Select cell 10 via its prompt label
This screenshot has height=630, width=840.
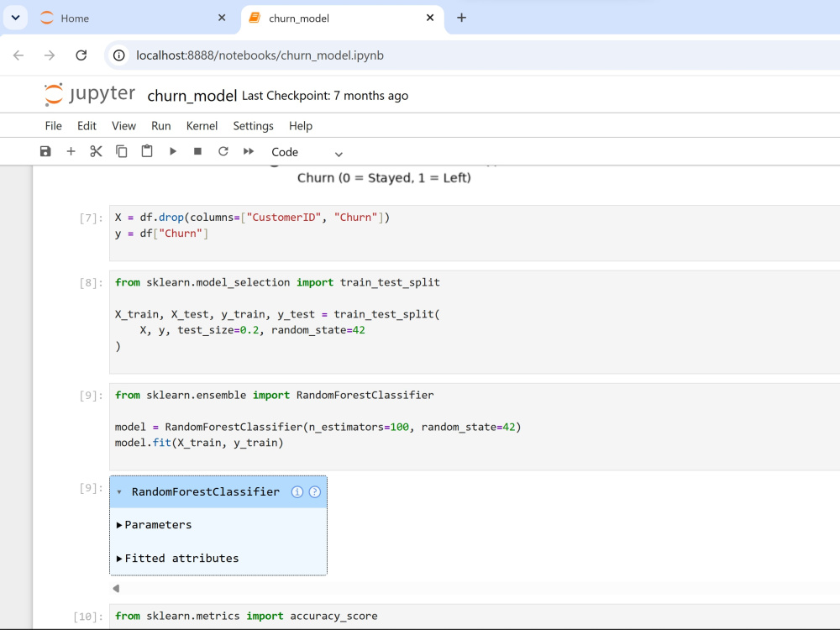pos(88,617)
